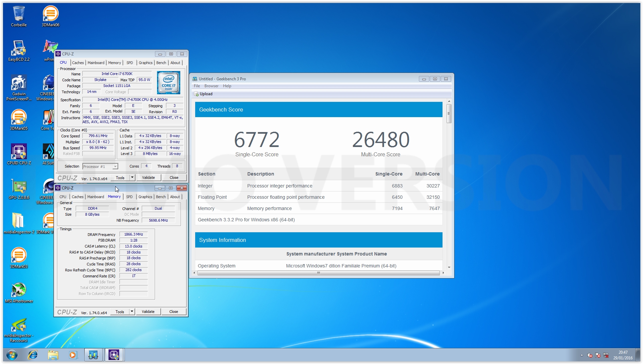Open Windows Media Player taskbar icon
The image size is (643, 364).
(73, 355)
